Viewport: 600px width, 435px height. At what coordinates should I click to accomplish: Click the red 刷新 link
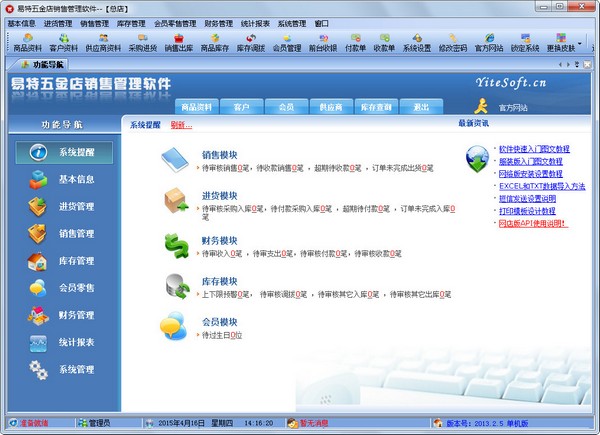tap(180, 125)
